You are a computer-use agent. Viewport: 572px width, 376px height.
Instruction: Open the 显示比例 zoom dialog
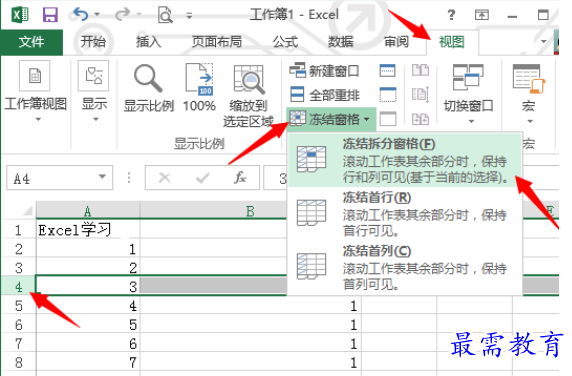(x=148, y=88)
